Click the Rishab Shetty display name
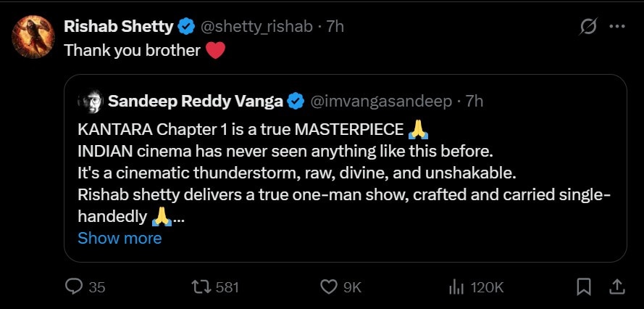The height and width of the screenshot is (309, 644). (x=119, y=27)
